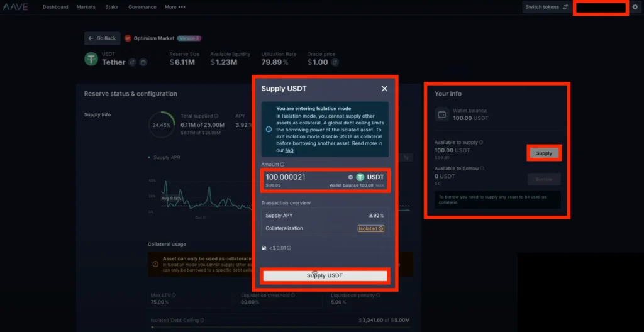Click the AAVE logo in header
Viewport: 644px width, 332px height.
point(15,7)
